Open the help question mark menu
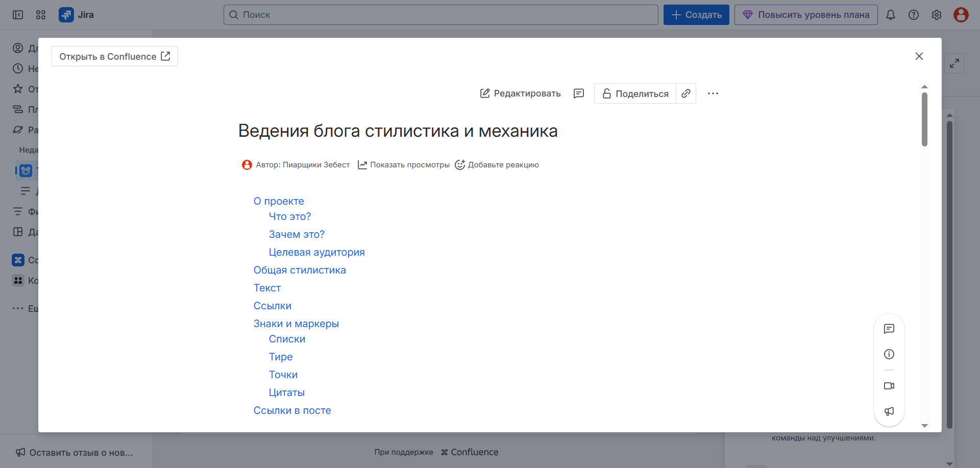The width and height of the screenshot is (980, 468). [x=914, y=15]
